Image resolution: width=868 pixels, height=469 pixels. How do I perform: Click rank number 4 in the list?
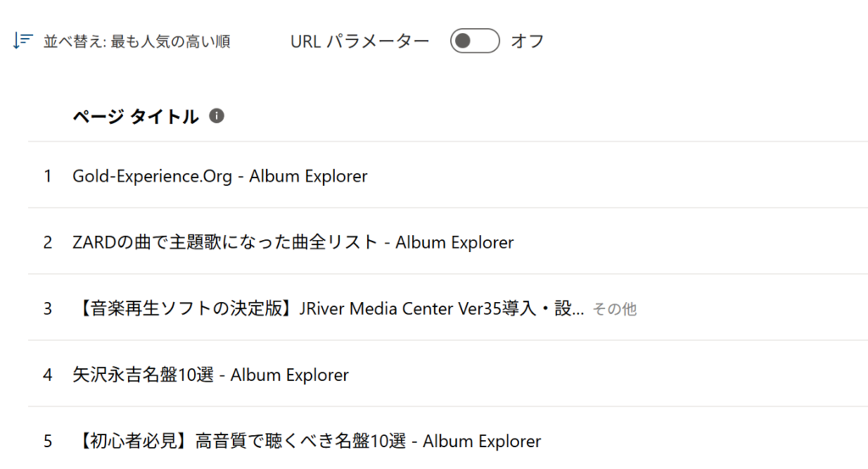[48, 375]
